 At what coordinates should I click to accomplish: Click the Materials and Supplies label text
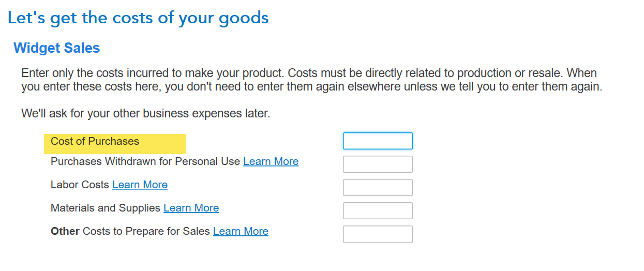coord(106,208)
